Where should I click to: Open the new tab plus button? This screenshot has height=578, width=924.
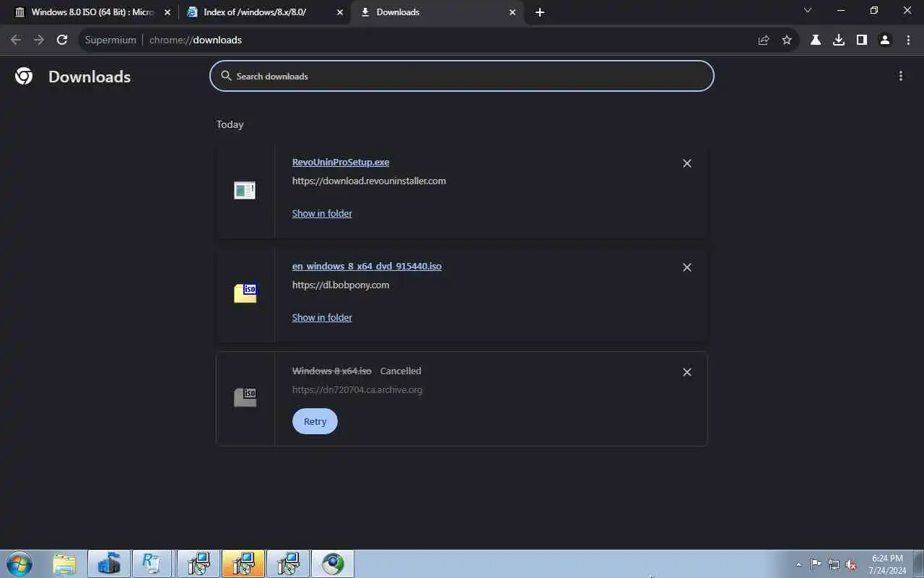tap(540, 12)
